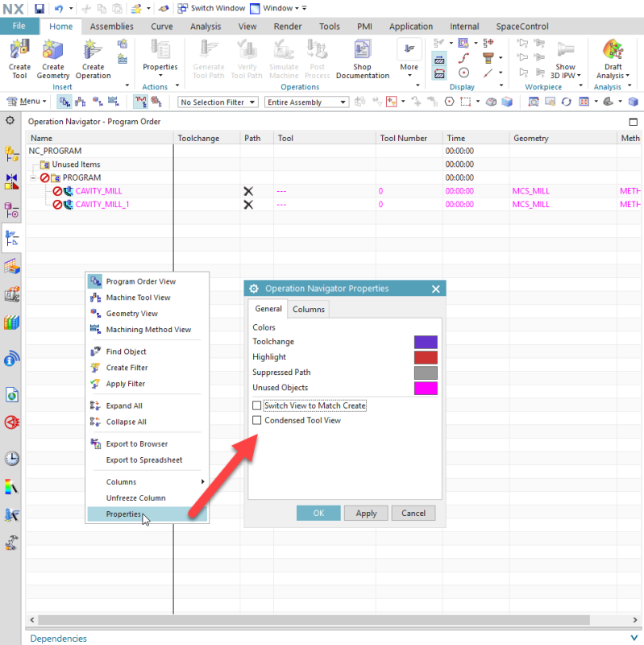Enable Condensed Tool View checkbox

pos(256,420)
